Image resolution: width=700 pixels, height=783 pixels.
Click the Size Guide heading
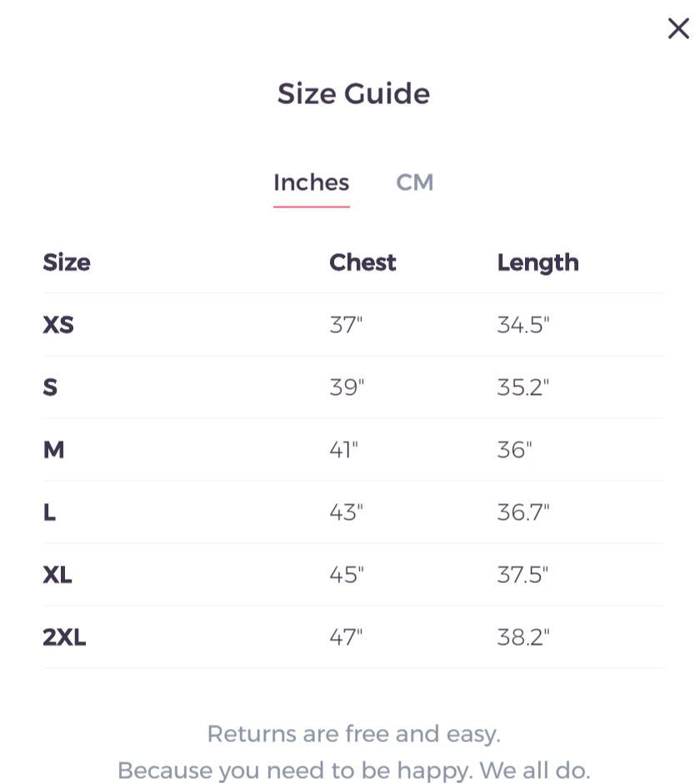pyautogui.click(x=353, y=93)
